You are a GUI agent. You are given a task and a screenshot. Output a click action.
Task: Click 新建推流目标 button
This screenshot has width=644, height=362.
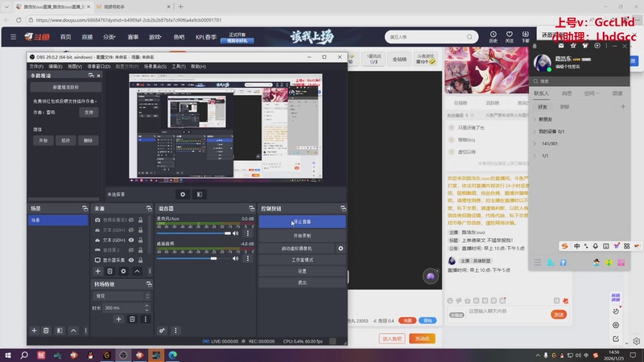(66, 88)
